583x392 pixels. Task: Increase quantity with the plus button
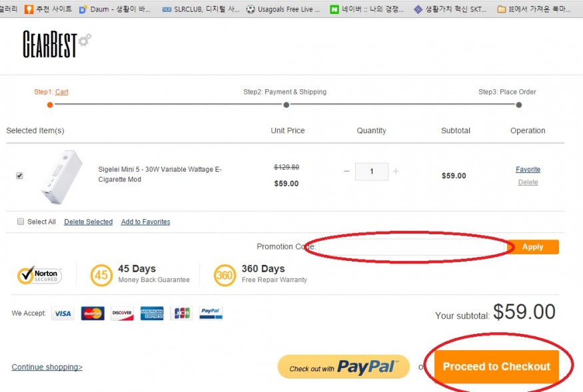396,171
